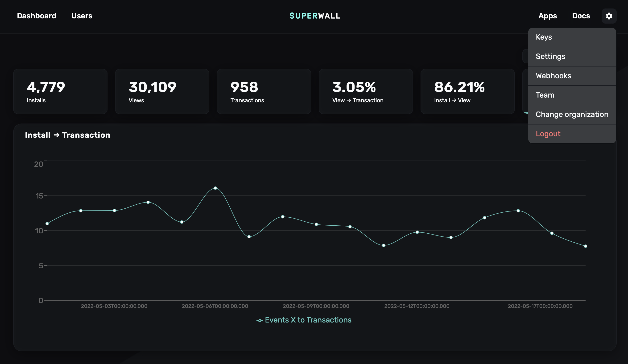Click the Install → View 86.21% card
628x364 pixels.
coord(467,91)
